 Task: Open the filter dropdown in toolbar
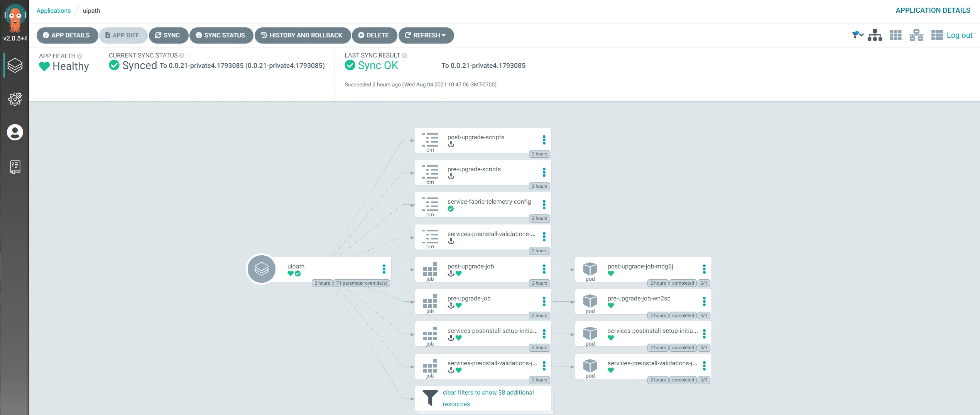858,35
